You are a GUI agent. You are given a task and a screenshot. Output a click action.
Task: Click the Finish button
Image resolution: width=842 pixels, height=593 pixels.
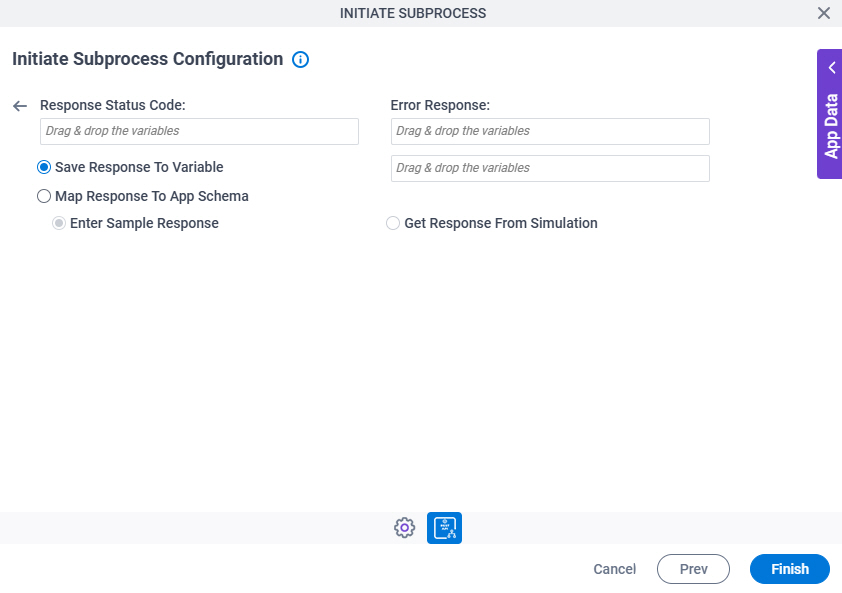pyautogui.click(x=789, y=569)
